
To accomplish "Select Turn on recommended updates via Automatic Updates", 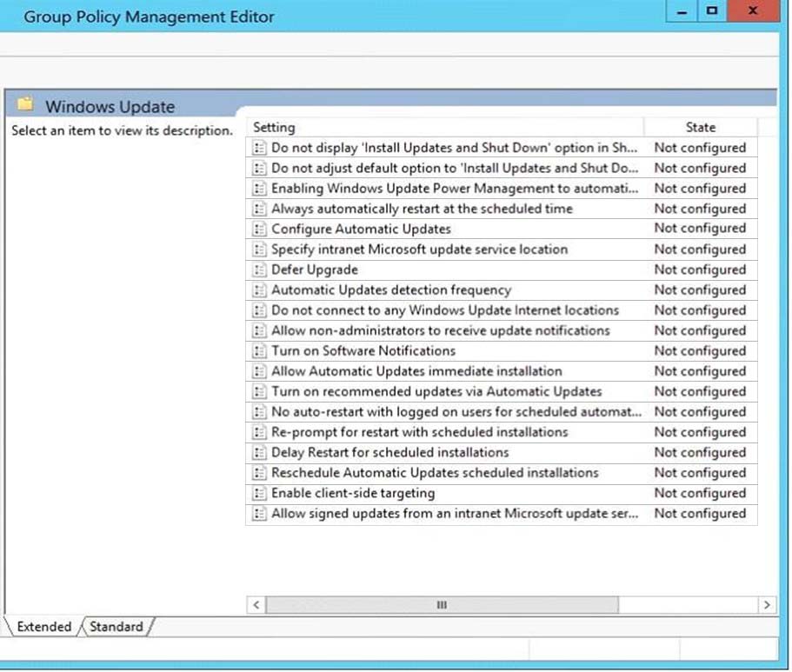I will click(x=436, y=391).
